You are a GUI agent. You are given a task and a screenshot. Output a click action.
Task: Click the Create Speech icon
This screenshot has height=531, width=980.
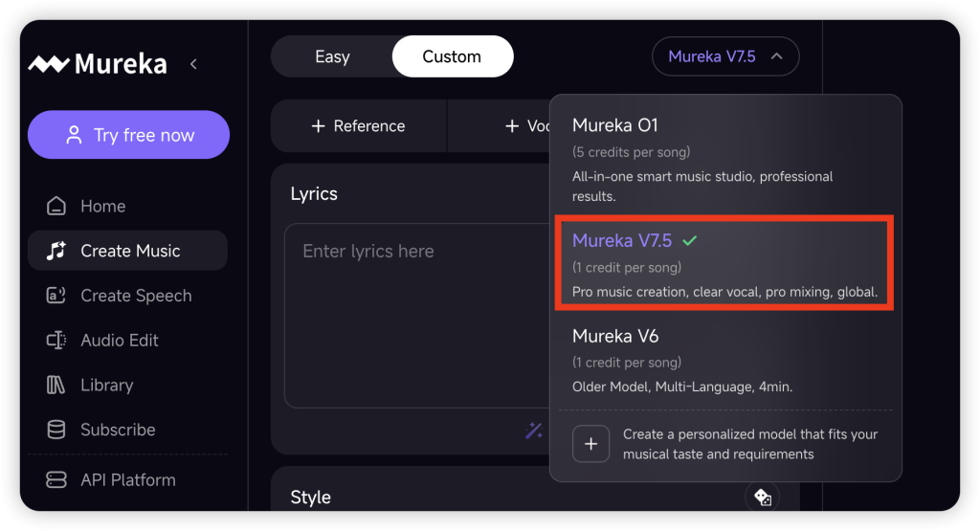coord(56,296)
